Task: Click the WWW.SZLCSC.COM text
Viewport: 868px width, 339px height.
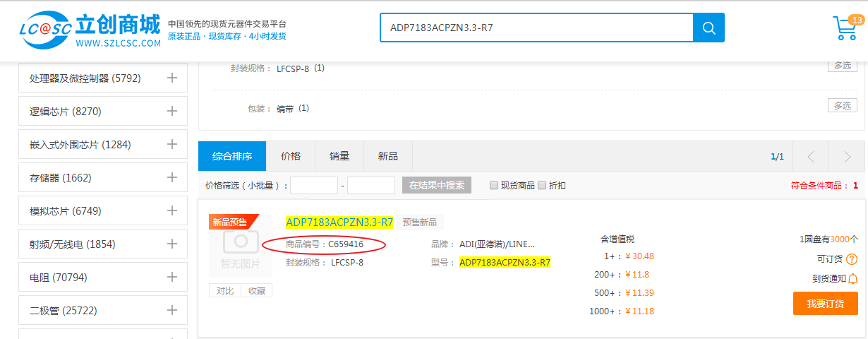Action: (119, 43)
